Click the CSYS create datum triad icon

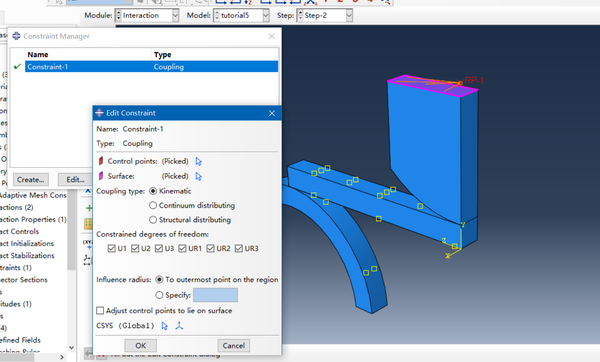pyautogui.click(x=179, y=326)
